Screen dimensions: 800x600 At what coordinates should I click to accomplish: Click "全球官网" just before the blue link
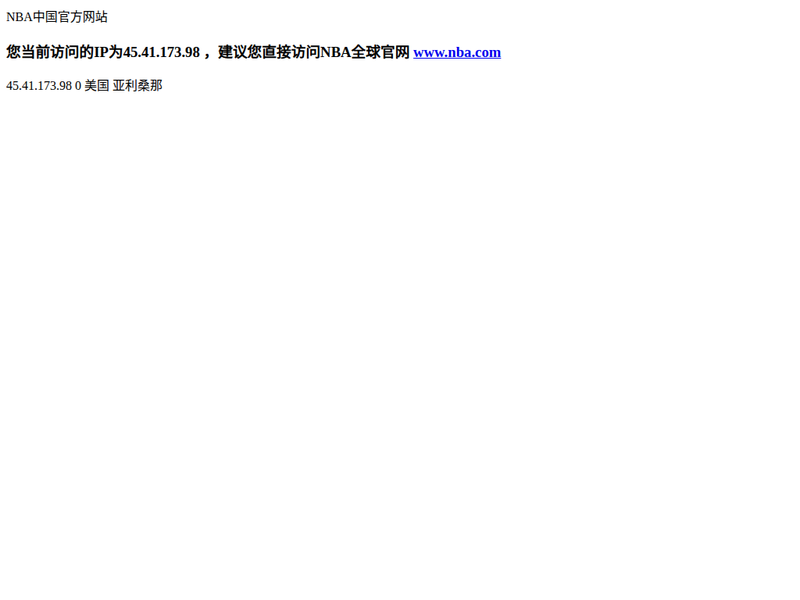(380, 52)
